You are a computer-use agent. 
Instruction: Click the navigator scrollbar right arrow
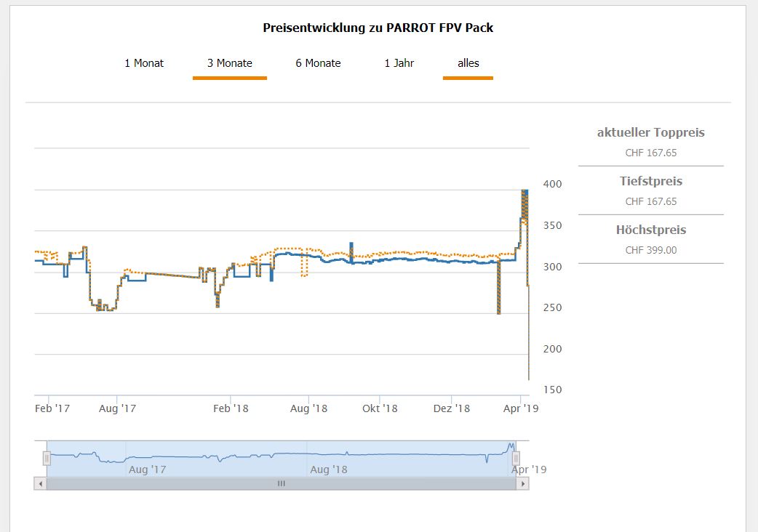click(x=523, y=483)
